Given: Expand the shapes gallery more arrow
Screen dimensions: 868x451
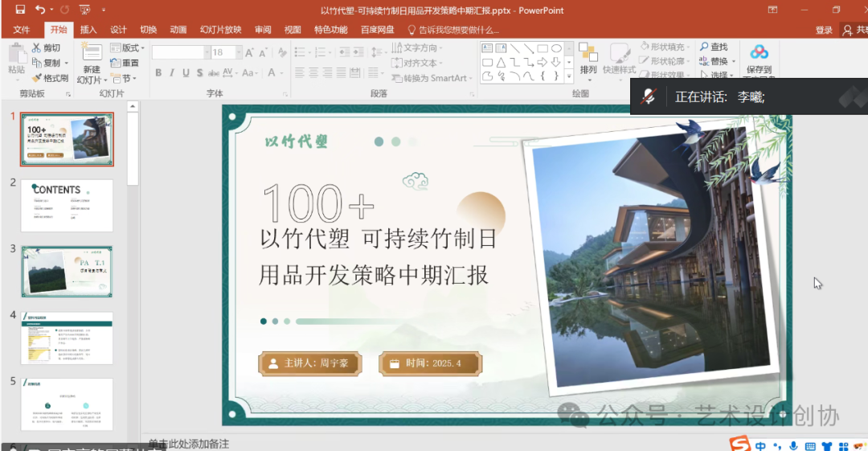Looking at the screenshot, I should point(569,77).
